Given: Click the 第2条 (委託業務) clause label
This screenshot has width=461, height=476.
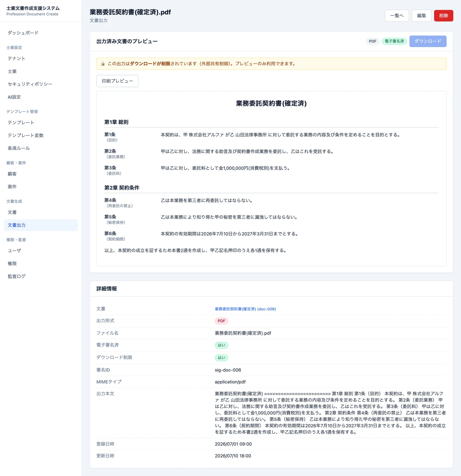Looking at the screenshot, I should 115,154.
